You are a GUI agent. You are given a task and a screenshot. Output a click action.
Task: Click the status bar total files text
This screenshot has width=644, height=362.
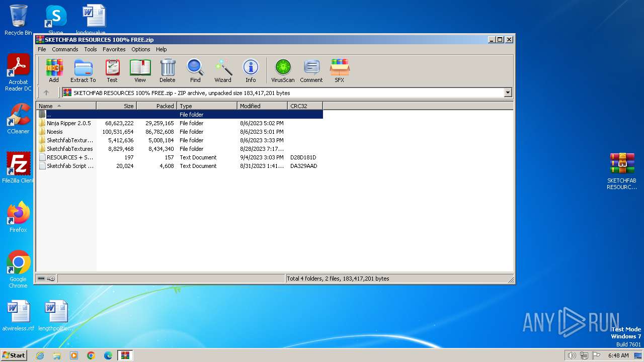(x=338, y=279)
